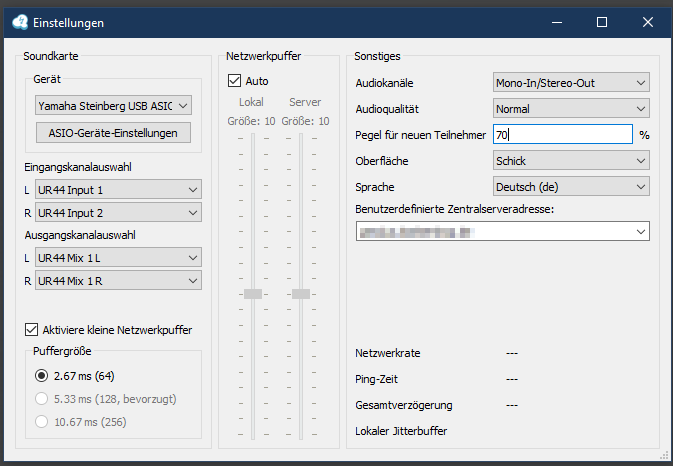Click the Pegel für neuen Teilnehmer field
673x466 pixels.
coord(562,134)
